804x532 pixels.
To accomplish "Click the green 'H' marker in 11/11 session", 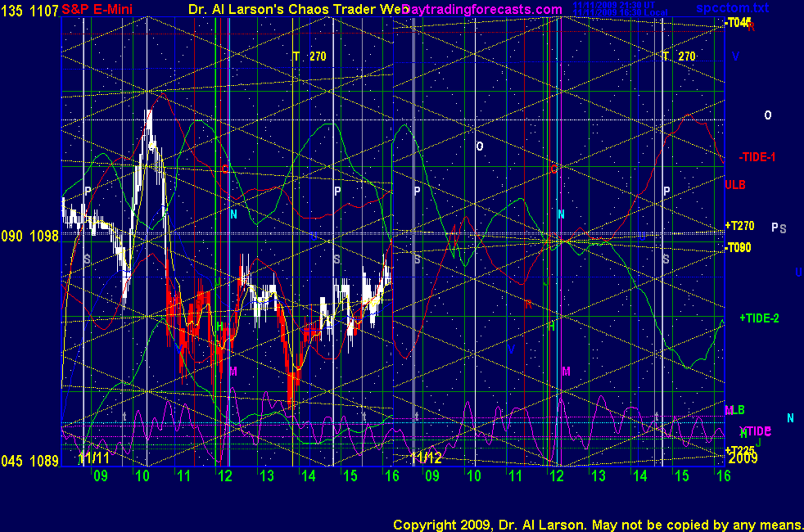I will [x=220, y=326].
